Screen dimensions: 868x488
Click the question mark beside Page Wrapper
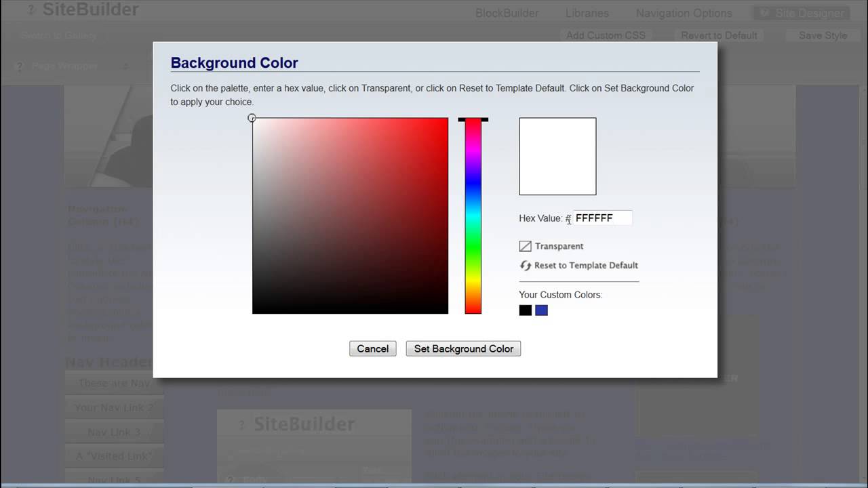click(x=18, y=66)
